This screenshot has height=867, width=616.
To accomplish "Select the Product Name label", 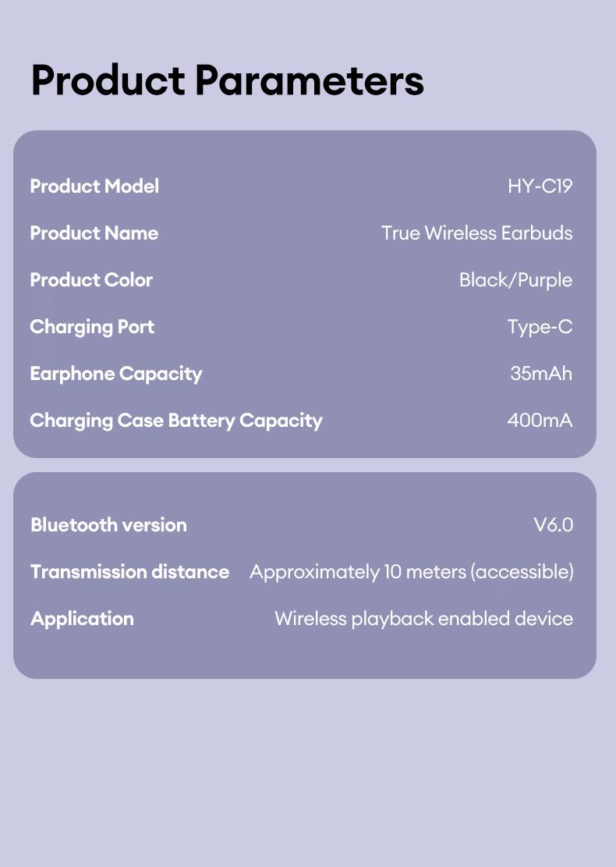I will pos(94,233).
